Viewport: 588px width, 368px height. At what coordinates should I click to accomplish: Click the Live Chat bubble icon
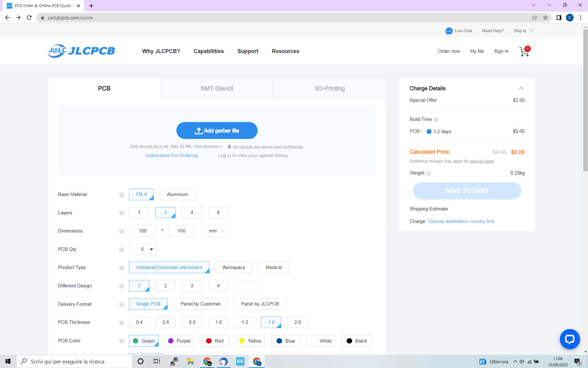point(449,31)
